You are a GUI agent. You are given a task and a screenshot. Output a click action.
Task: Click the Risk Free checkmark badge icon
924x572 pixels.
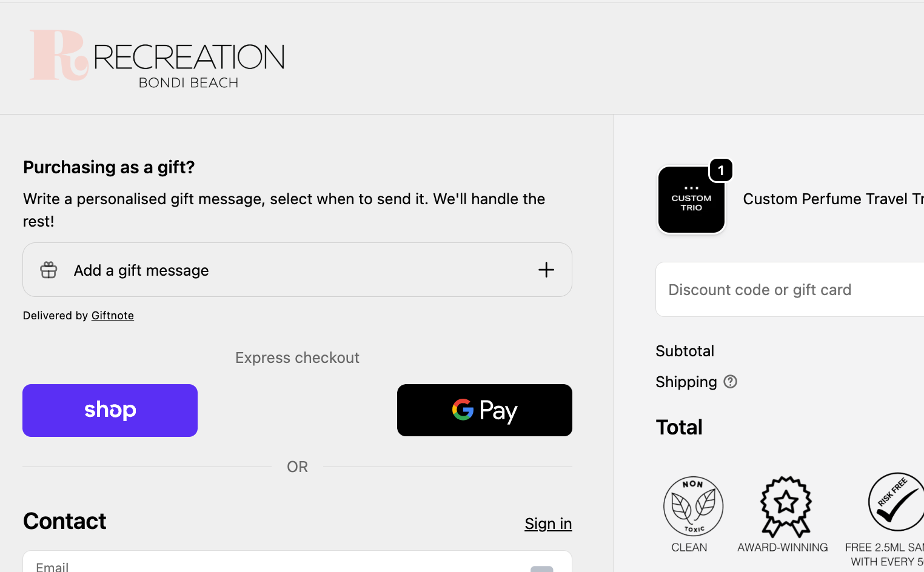point(896,502)
